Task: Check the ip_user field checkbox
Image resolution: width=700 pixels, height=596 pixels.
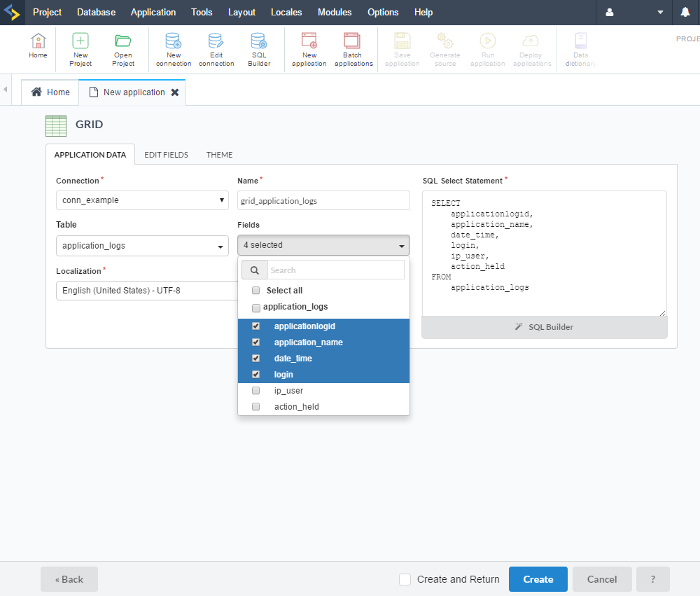Action: click(256, 391)
